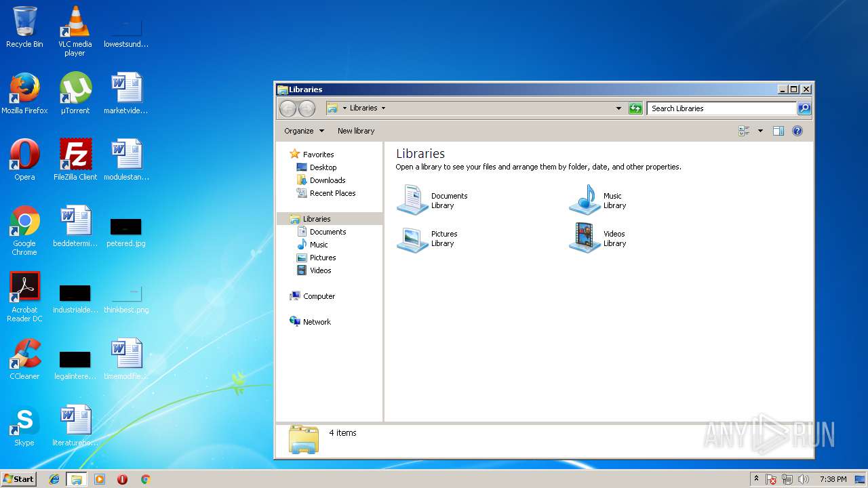Select the modulestan... Word document on desktop
The image size is (868, 488).
click(126, 160)
